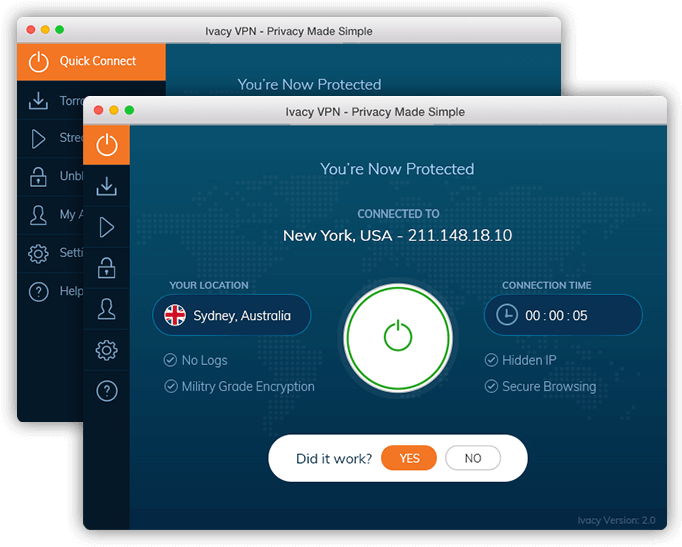The width and height of the screenshot is (682, 547).
Task: Click the New York, USA server address text
Action: (x=398, y=235)
